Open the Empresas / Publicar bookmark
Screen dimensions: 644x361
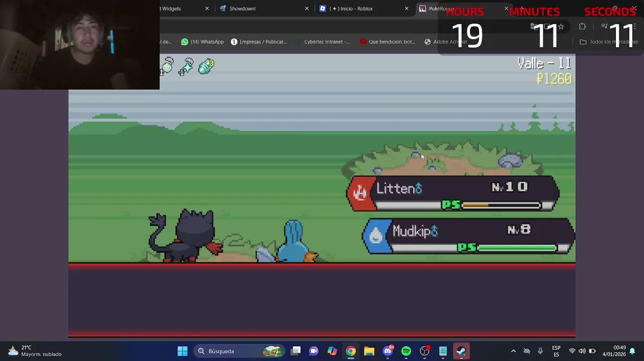pyautogui.click(x=259, y=42)
